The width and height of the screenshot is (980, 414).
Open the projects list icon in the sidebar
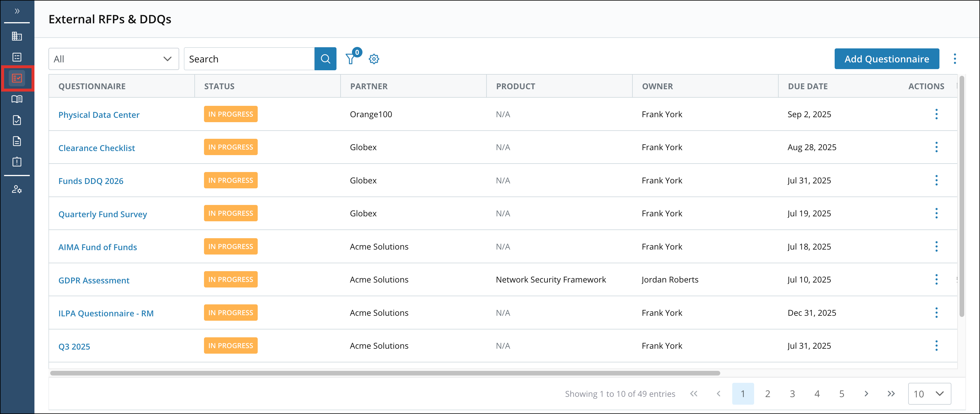(x=17, y=57)
